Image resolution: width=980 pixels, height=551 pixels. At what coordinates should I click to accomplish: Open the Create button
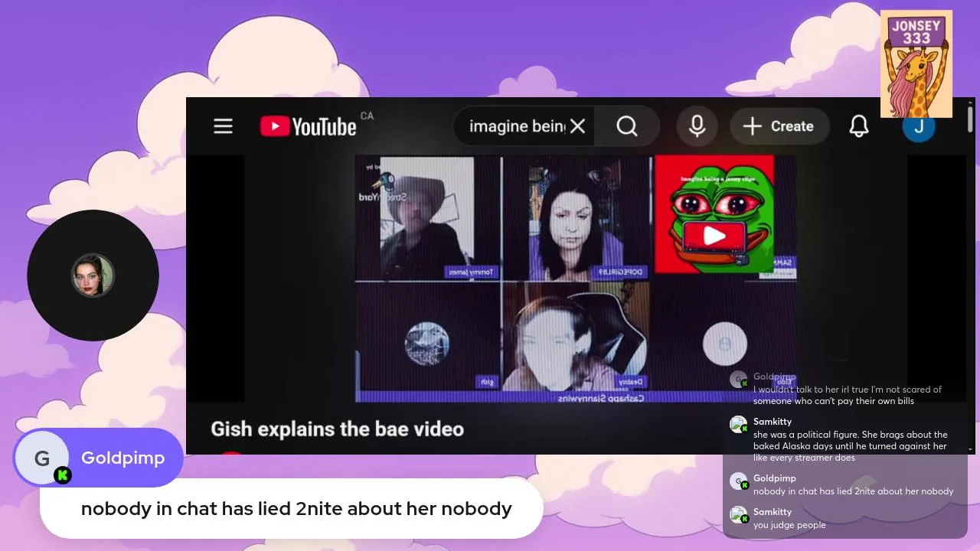pos(779,126)
